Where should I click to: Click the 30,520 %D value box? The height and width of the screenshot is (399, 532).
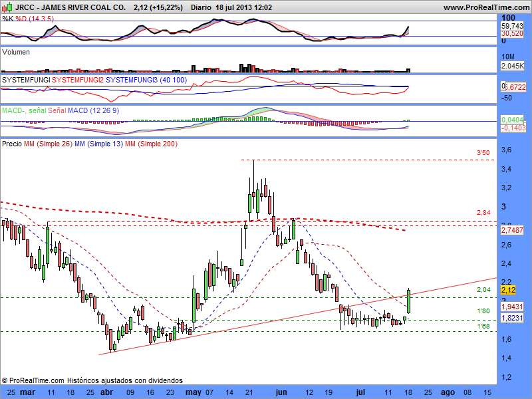512,34
